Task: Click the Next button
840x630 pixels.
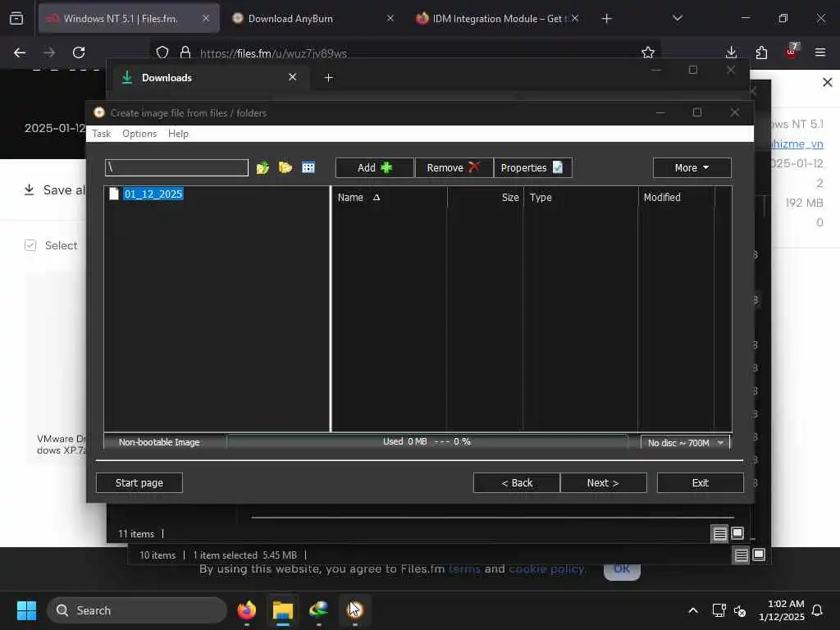Action: click(603, 482)
